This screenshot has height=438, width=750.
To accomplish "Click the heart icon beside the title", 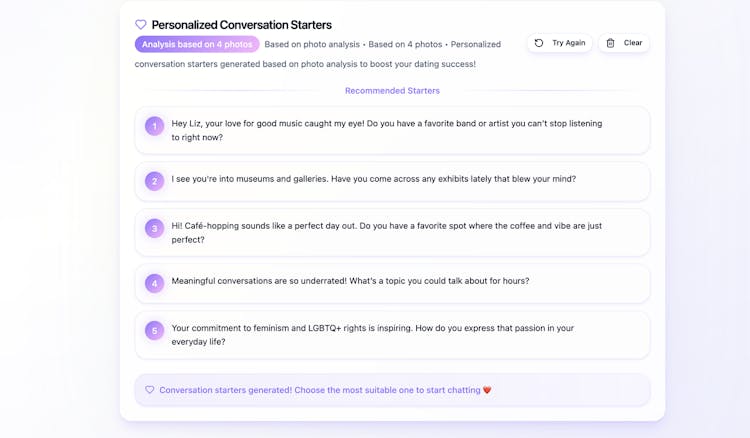I will (141, 25).
